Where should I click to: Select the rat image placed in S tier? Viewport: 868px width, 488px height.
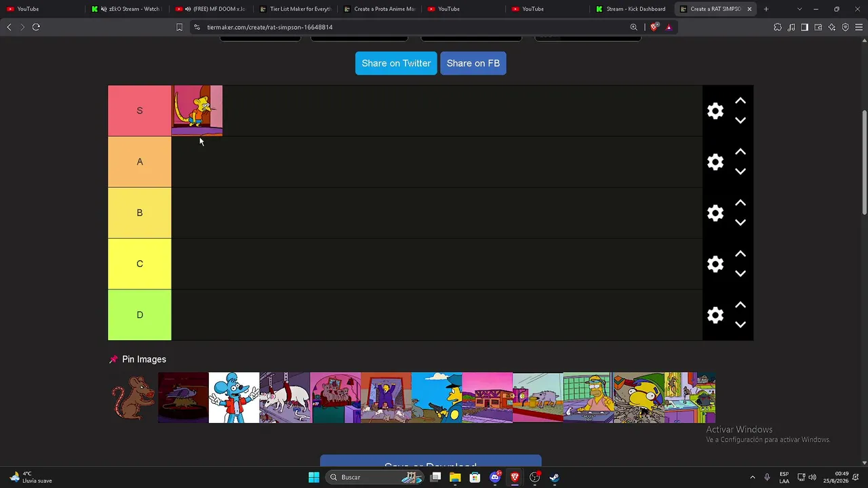[x=197, y=110]
